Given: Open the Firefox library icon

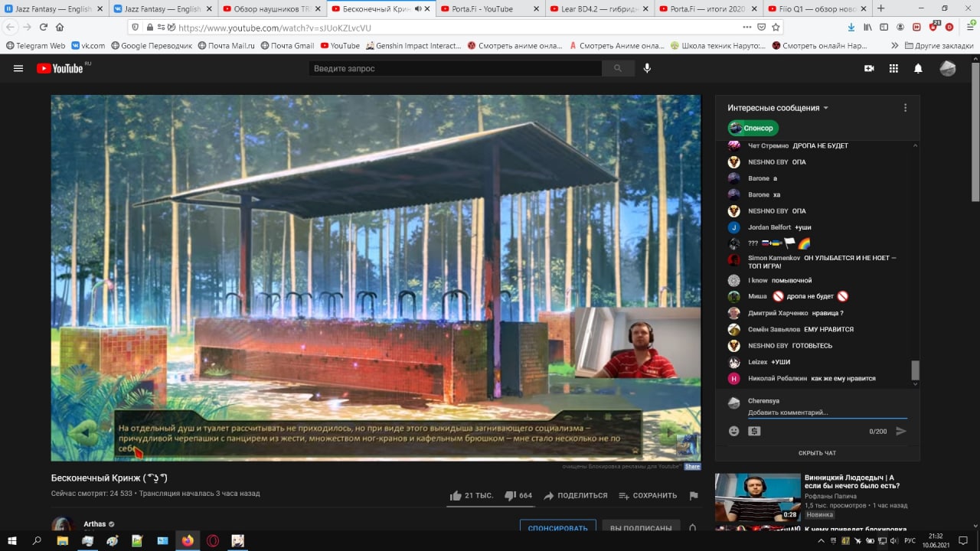Looking at the screenshot, I should 867,27.
